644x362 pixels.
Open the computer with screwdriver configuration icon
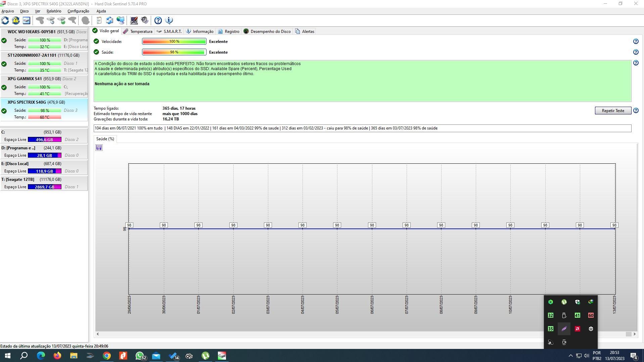coord(134,20)
